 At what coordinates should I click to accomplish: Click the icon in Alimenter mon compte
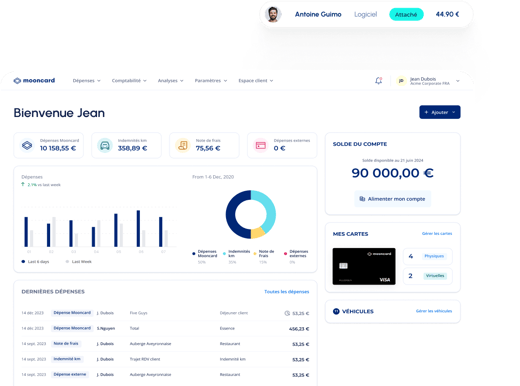click(x=362, y=199)
